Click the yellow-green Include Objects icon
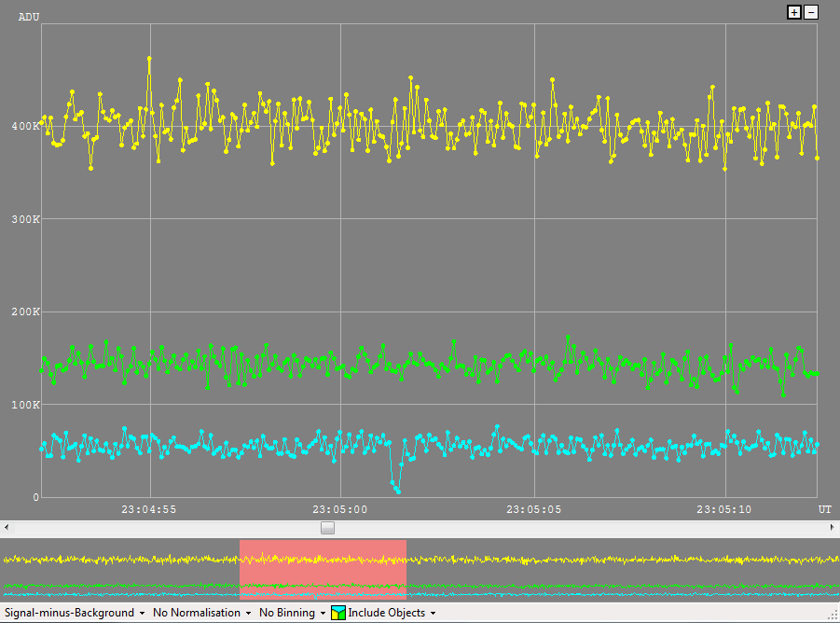This screenshot has width=840, height=623. (338, 613)
